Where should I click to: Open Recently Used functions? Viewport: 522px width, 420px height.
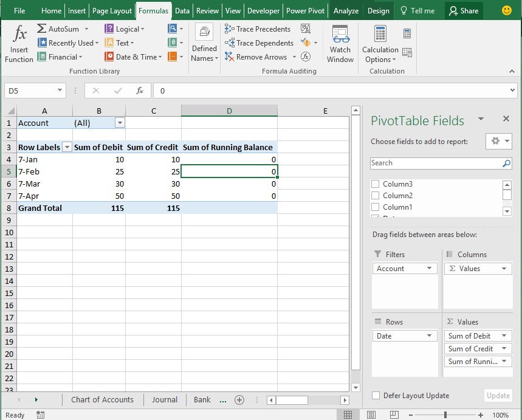(68, 43)
